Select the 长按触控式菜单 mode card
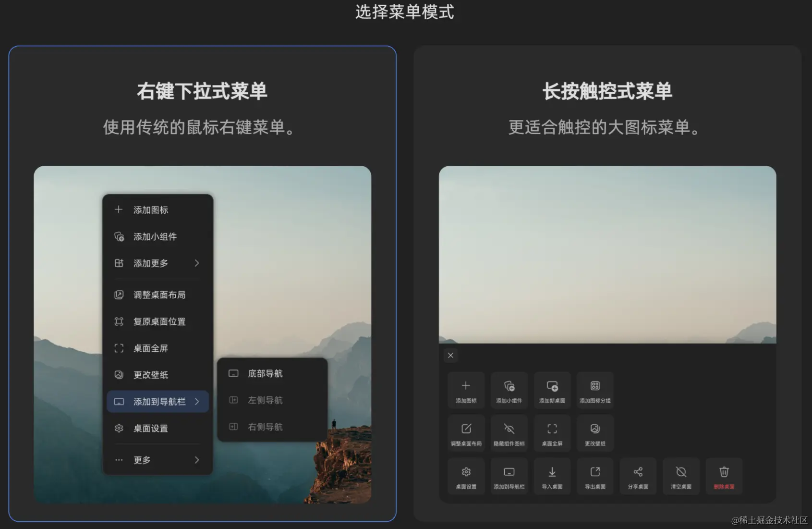The width and height of the screenshot is (812, 529). tap(607, 283)
